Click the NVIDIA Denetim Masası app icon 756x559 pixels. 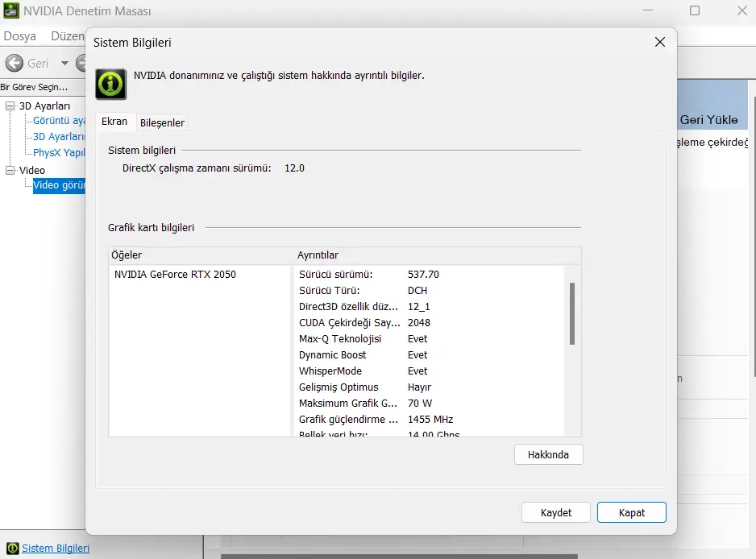pyautogui.click(x=11, y=10)
